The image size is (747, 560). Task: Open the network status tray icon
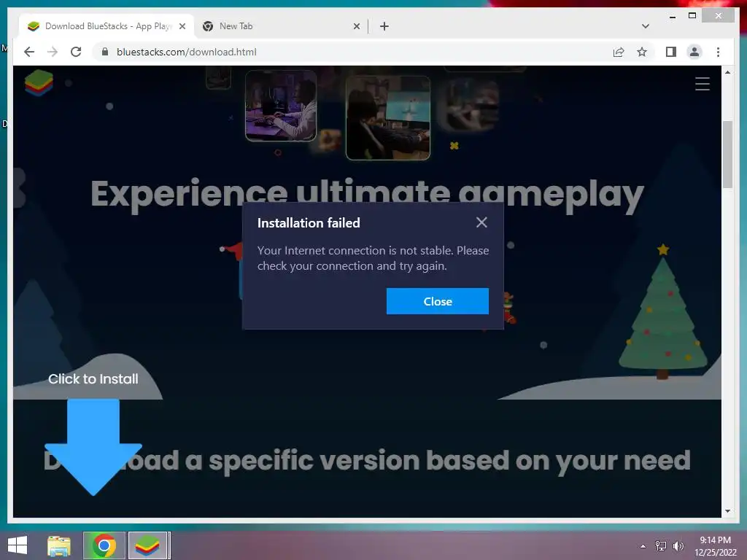point(660,546)
